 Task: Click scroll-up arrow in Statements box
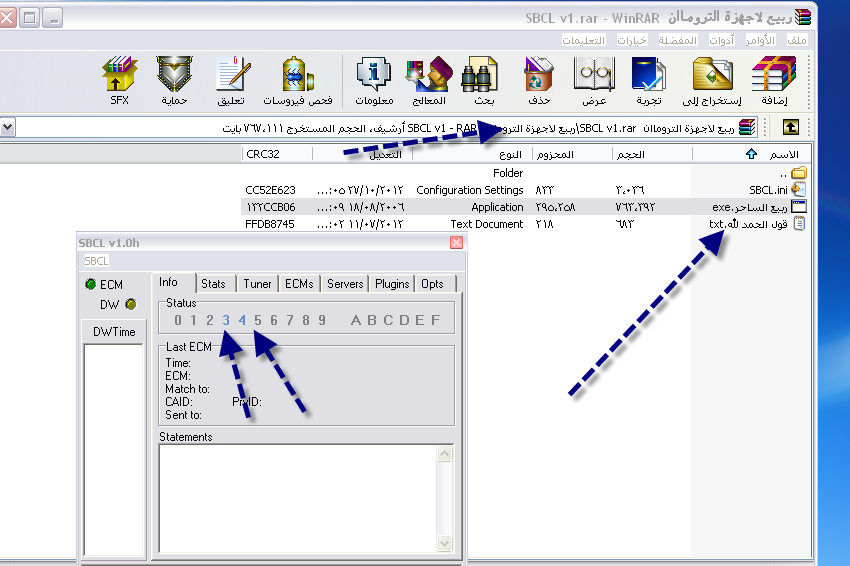pyautogui.click(x=445, y=454)
